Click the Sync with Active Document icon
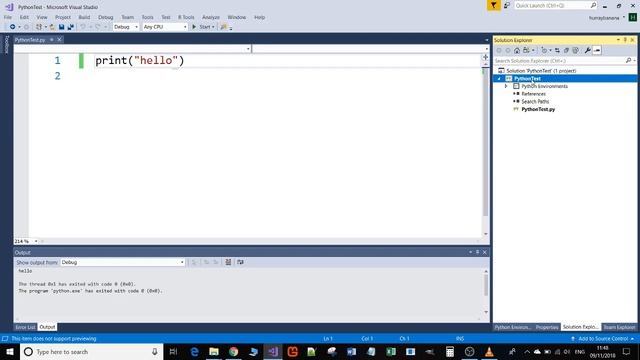 (x=557, y=50)
